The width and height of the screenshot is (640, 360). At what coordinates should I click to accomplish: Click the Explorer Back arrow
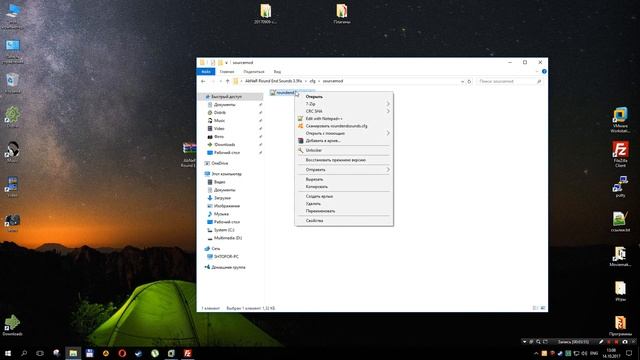[203, 81]
